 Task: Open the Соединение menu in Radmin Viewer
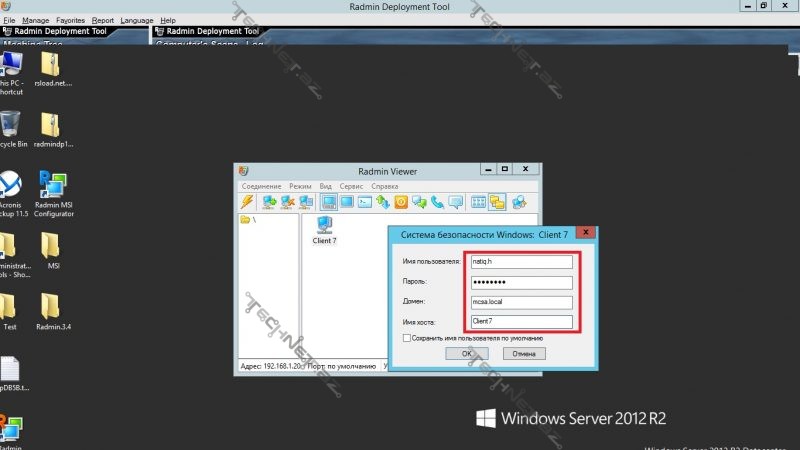click(x=260, y=186)
